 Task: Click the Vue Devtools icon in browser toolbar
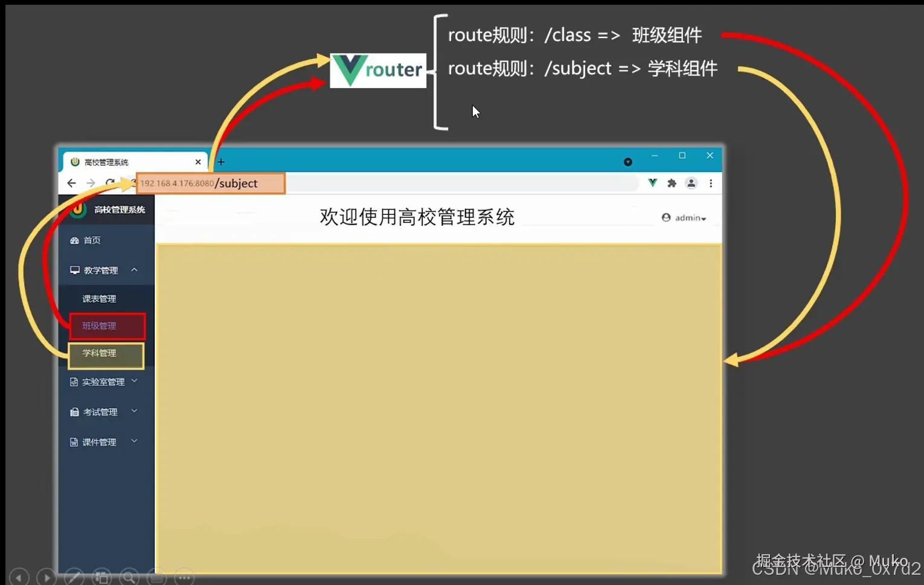tap(652, 182)
